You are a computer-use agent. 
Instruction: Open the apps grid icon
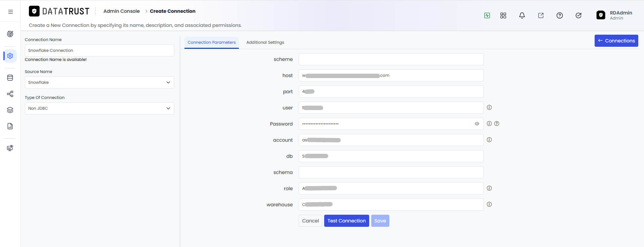[x=503, y=15]
